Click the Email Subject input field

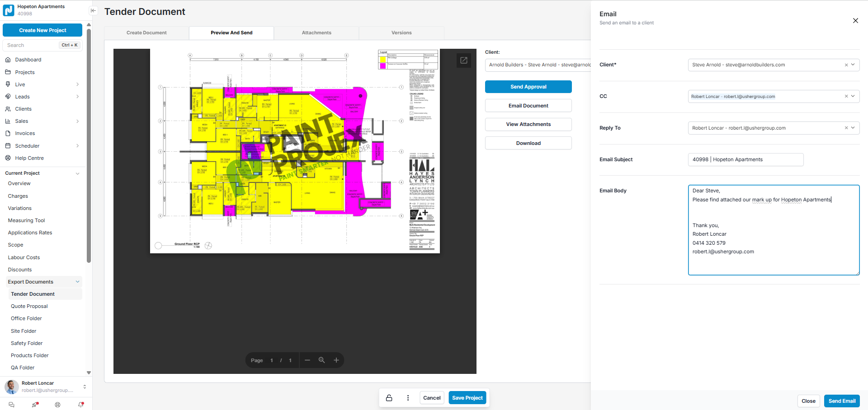(745, 159)
